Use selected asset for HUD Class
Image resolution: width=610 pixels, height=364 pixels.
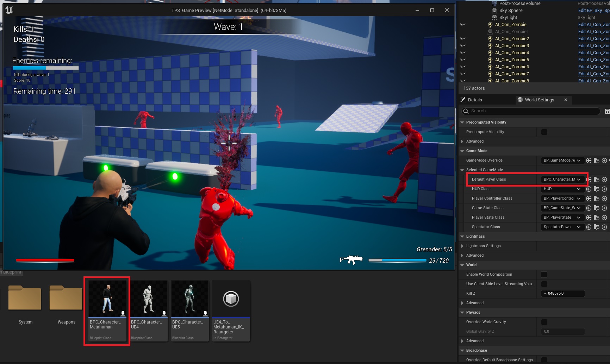click(589, 189)
